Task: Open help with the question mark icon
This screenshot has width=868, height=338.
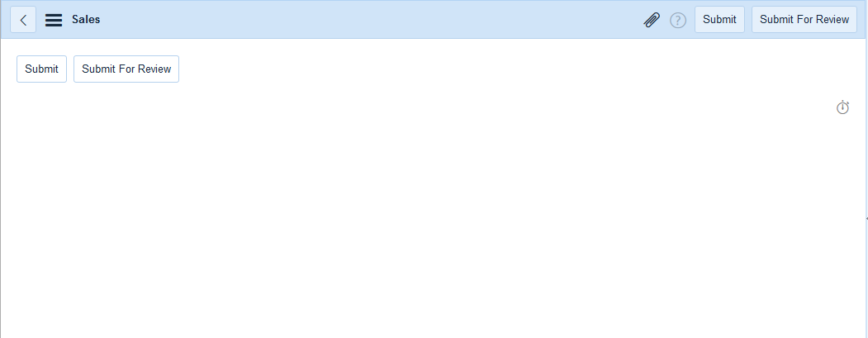Action: (x=678, y=21)
